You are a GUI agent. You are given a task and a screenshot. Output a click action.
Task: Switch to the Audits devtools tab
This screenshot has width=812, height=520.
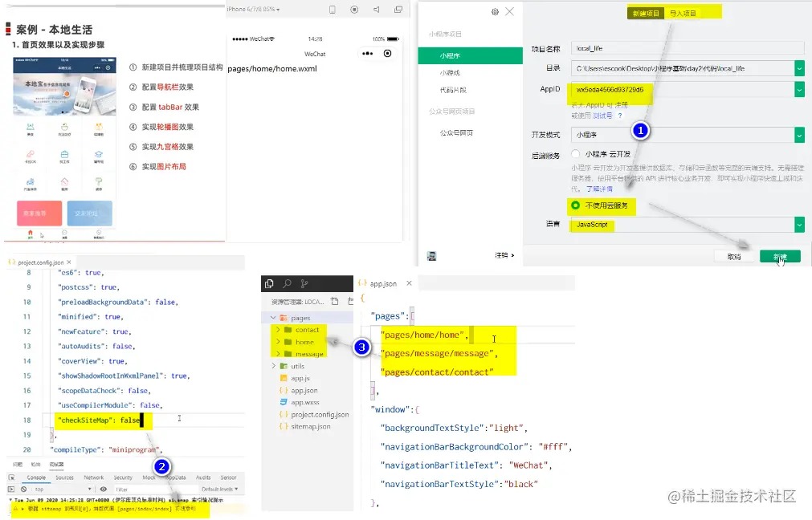tap(203, 477)
